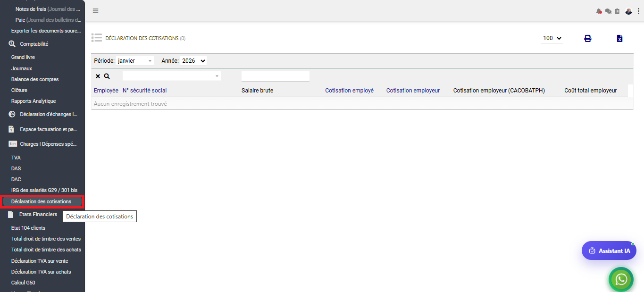Sort by Cotisation employeur column header
Image resolution: width=644 pixels, height=292 pixels.
click(413, 91)
